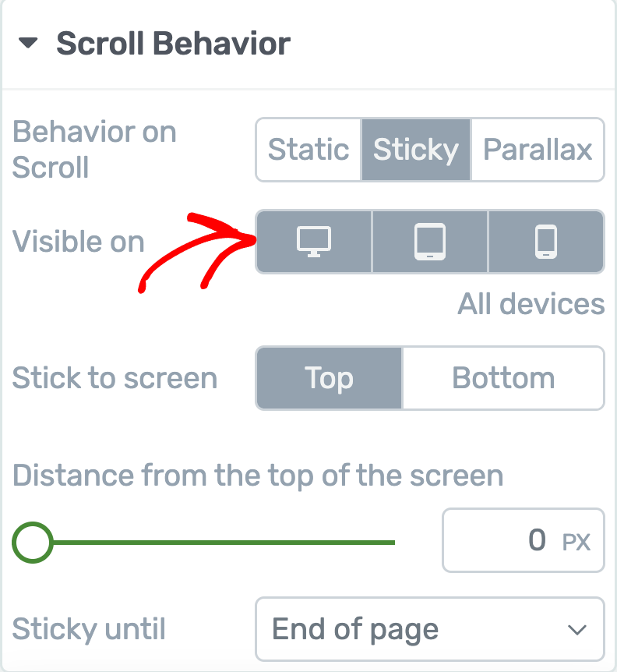Select Parallax scroll behavior
Image resolution: width=617 pixels, height=672 pixels.
click(x=538, y=149)
